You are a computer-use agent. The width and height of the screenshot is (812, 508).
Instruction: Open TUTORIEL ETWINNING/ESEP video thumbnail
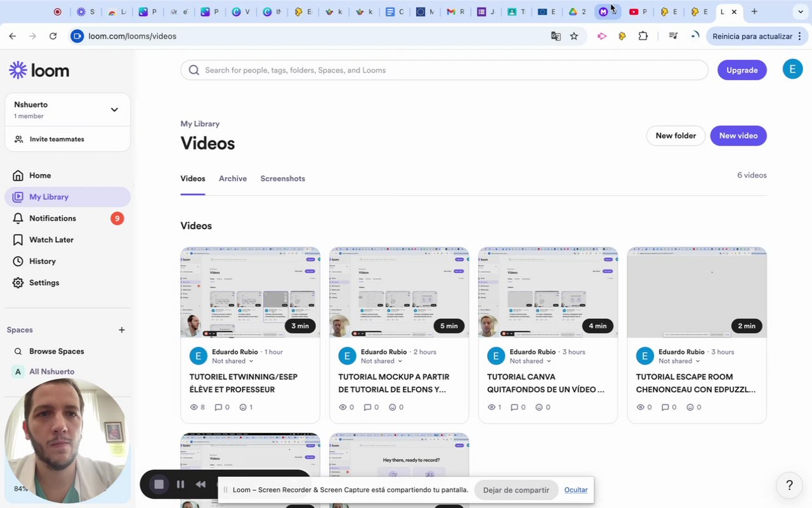250,293
